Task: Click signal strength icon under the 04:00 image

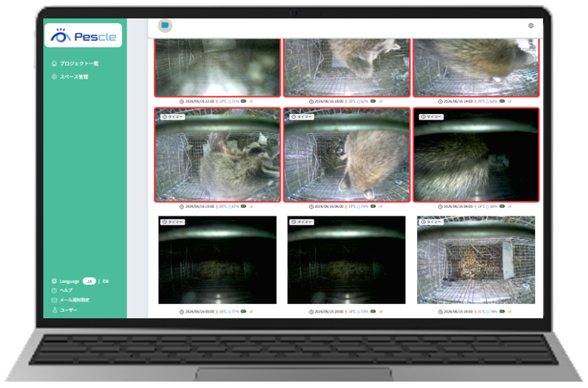Action: point(509,206)
